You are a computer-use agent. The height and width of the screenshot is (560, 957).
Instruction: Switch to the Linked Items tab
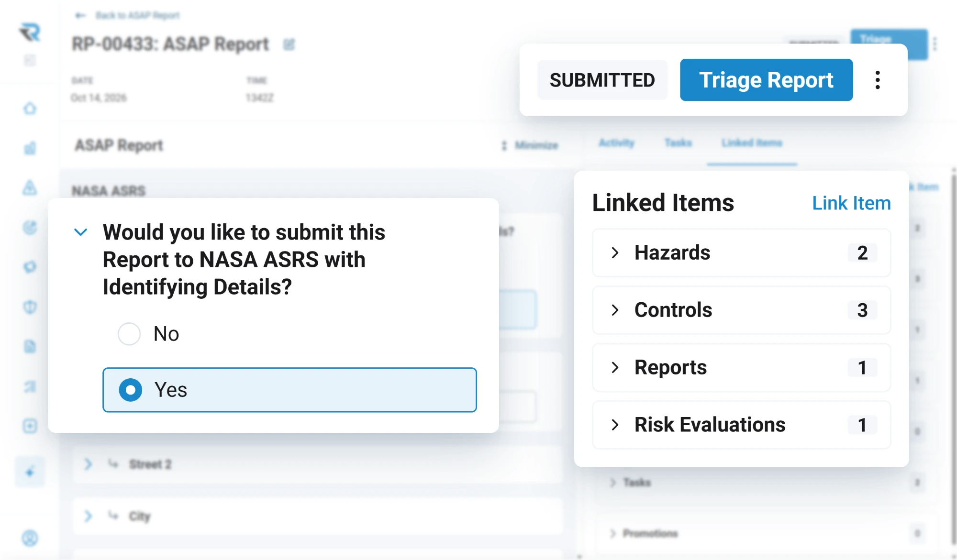point(752,143)
